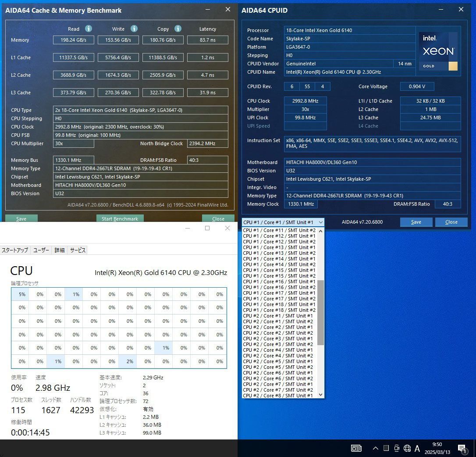Open the notification center icon
Viewport: 476px width, 457px height.
click(462, 448)
